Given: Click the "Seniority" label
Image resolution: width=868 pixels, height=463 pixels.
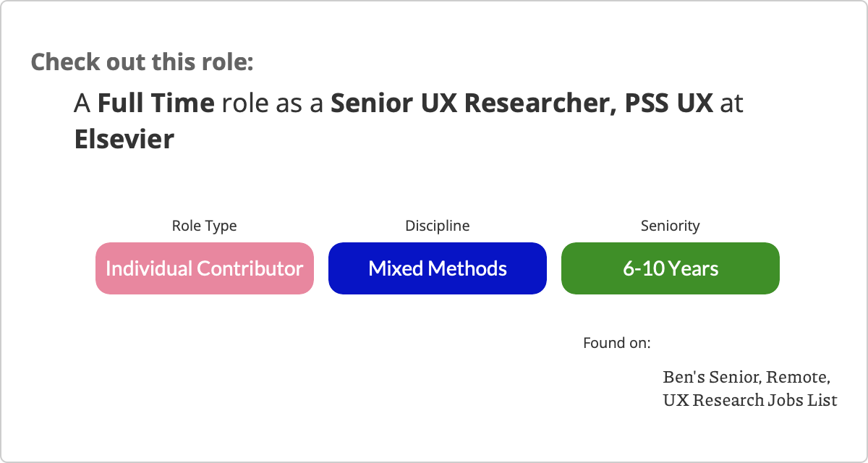Looking at the screenshot, I should 670,226.
